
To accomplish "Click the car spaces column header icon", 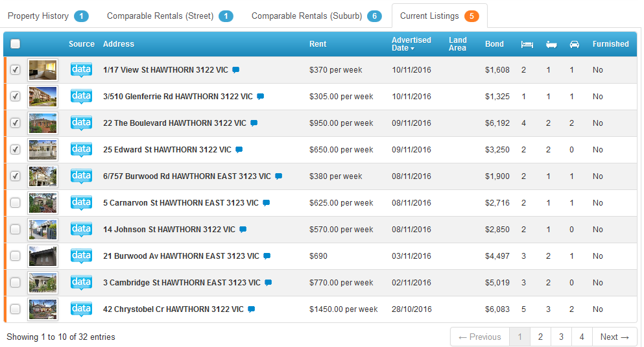I will 574,44.
